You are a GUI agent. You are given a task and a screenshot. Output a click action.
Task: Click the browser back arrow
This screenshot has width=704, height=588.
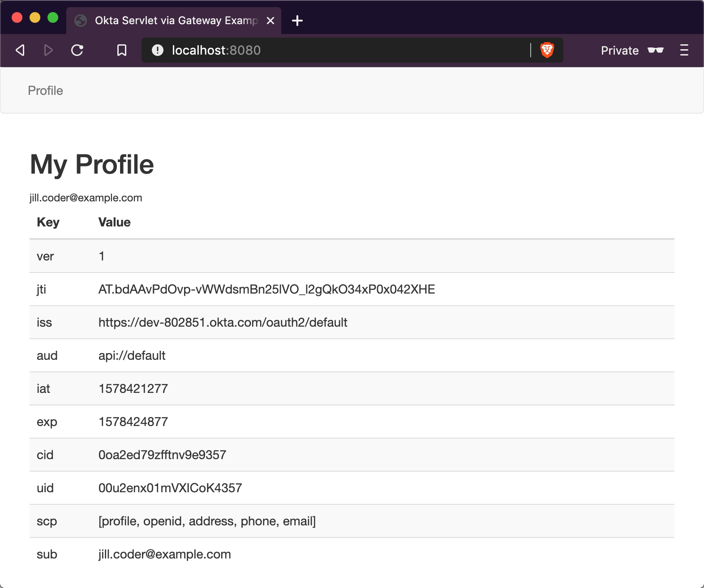click(x=20, y=50)
